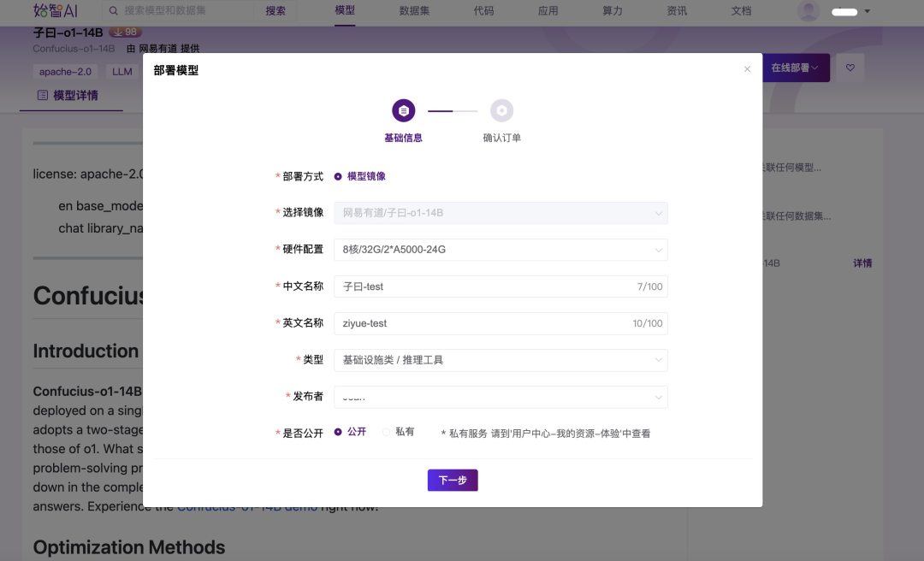
Task: Select the 模型镜像 radio button
Action: (338, 176)
